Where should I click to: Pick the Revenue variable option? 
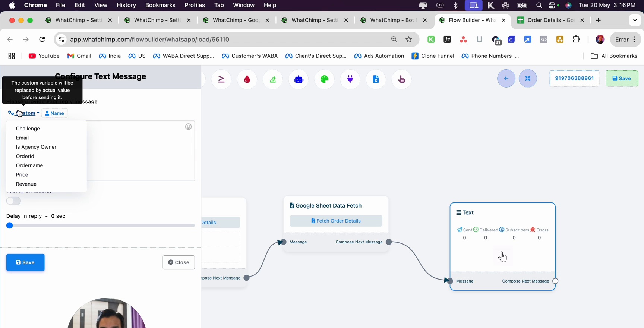(x=26, y=184)
